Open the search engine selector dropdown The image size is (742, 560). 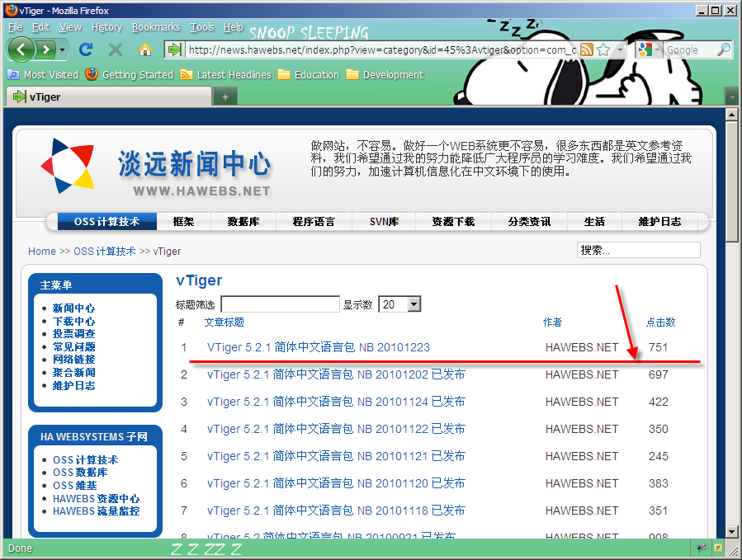649,49
